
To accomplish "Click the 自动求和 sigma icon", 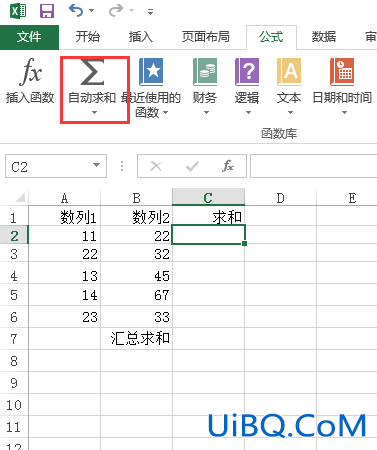I will tap(92, 72).
